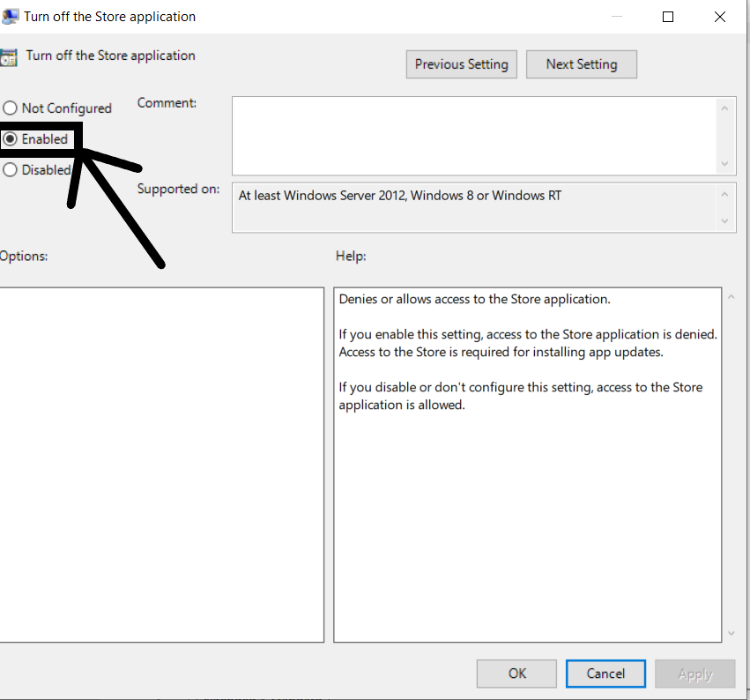Click the 'At least Windows Server 2012' text
Screen dimensions: 750x700
[400, 196]
